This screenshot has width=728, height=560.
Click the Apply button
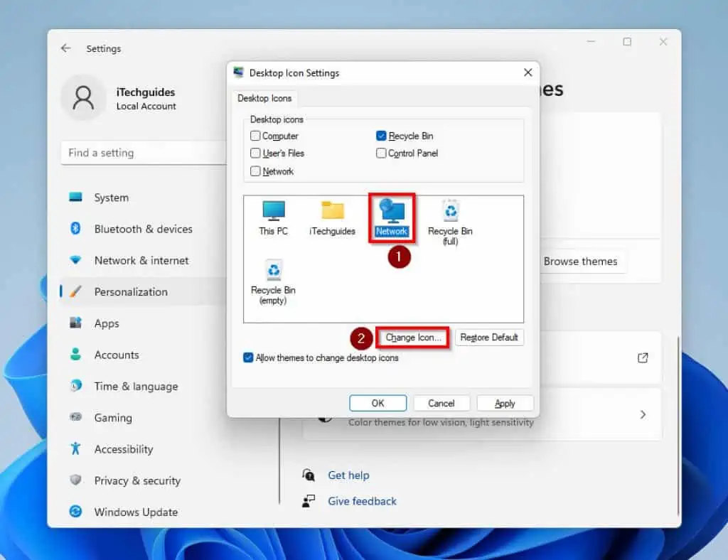tap(505, 403)
